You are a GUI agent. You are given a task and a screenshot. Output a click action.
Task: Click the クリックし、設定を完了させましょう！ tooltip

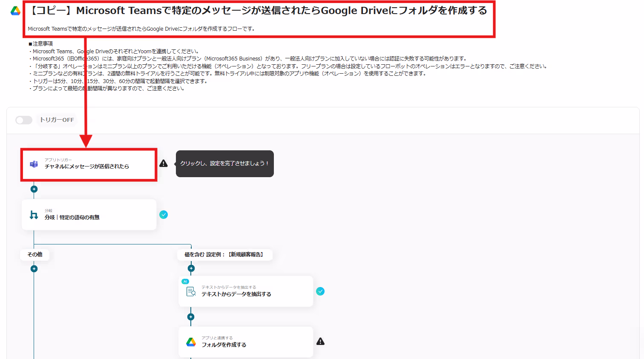click(225, 164)
